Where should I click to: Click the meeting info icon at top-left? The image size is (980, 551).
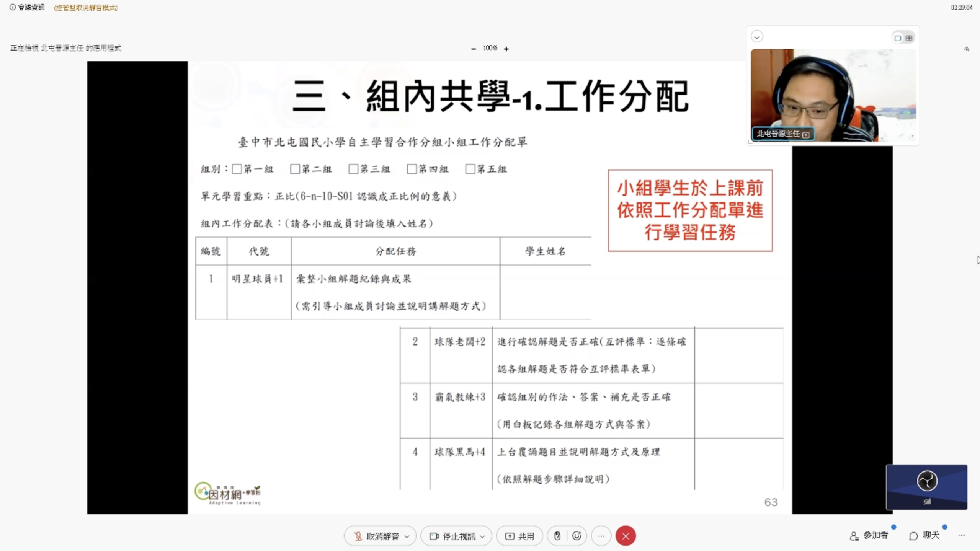(13, 7)
